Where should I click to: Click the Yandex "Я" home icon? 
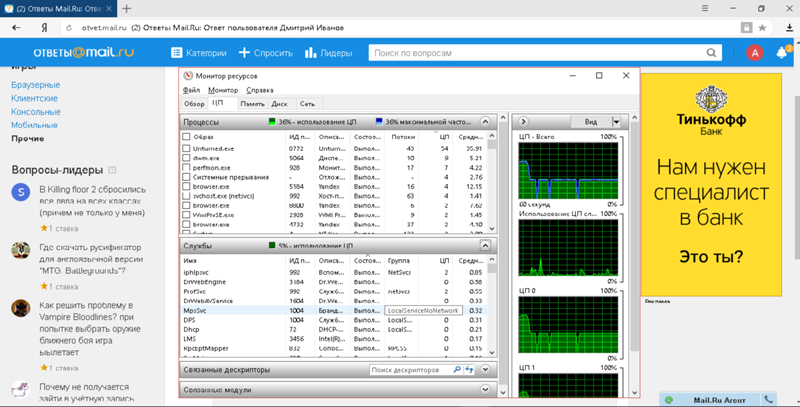click(44, 28)
